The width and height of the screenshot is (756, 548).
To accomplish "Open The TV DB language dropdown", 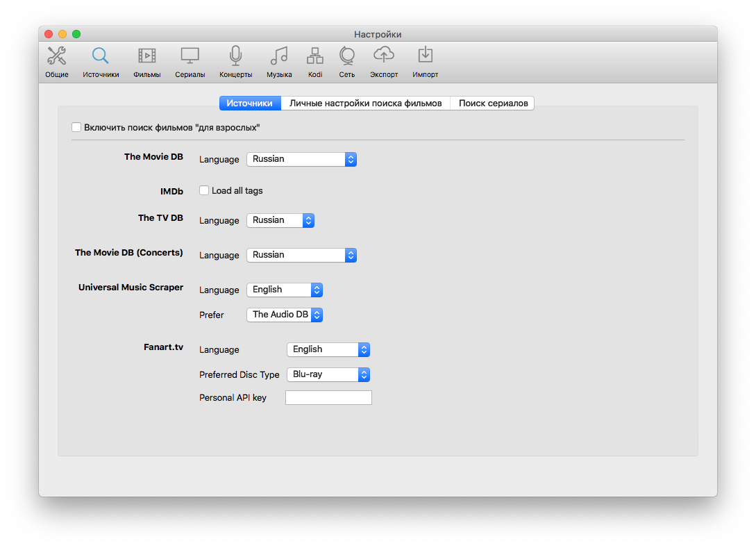I will [x=280, y=220].
